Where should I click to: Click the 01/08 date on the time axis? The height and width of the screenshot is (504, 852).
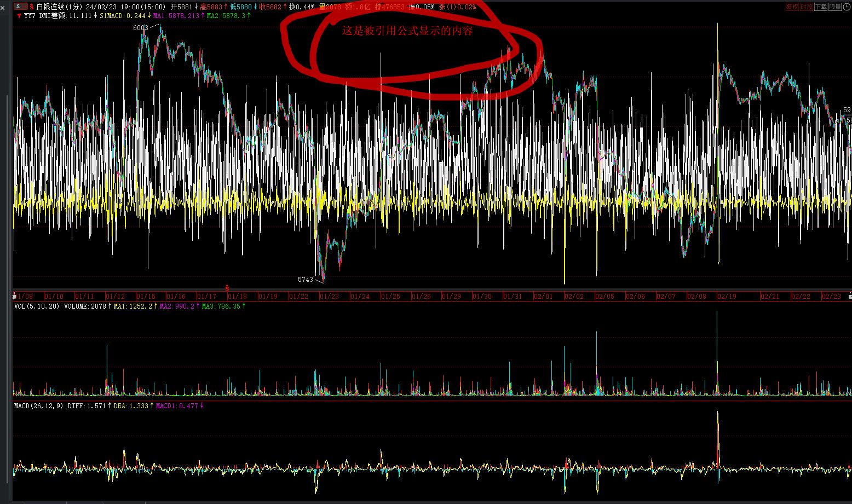[x=23, y=297]
